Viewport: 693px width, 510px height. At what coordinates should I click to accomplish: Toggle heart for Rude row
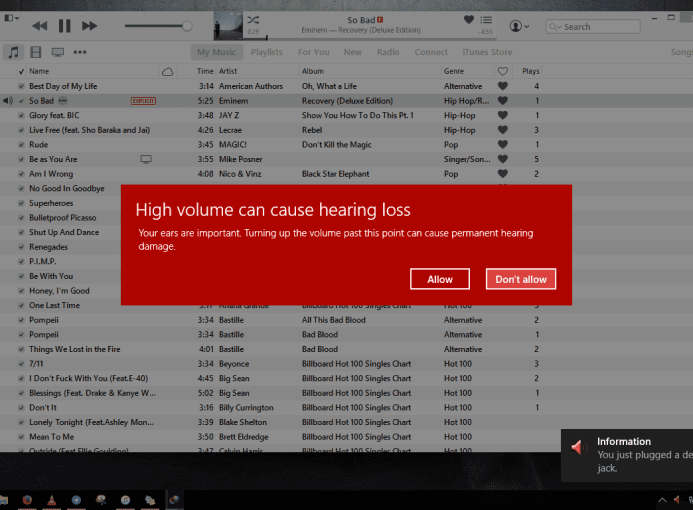(503, 145)
